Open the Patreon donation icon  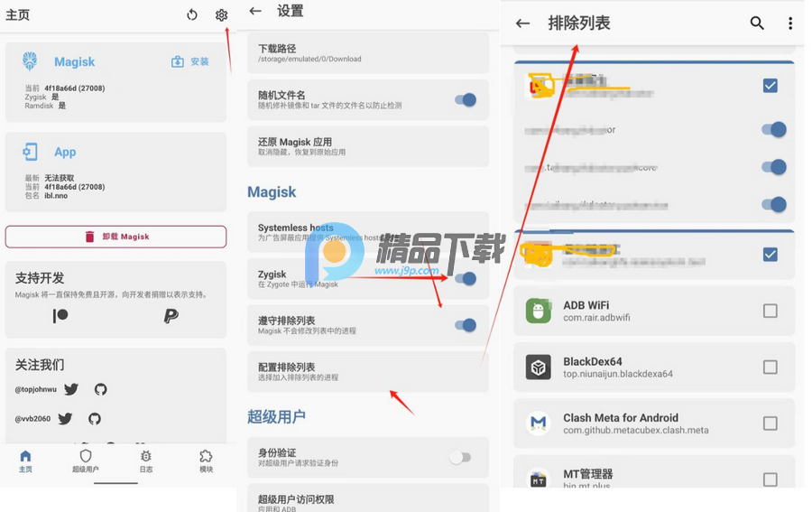coord(60,315)
